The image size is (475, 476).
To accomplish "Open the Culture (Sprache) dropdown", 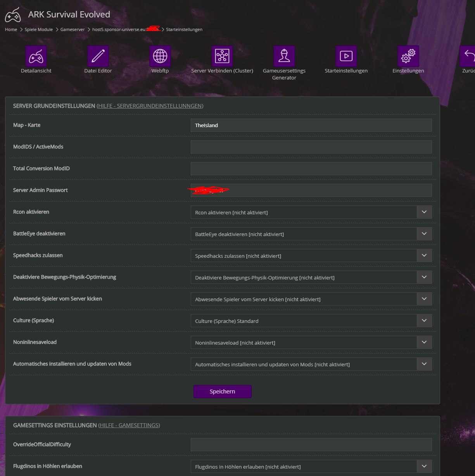I will pyautogui.click(x=311, y=321).
